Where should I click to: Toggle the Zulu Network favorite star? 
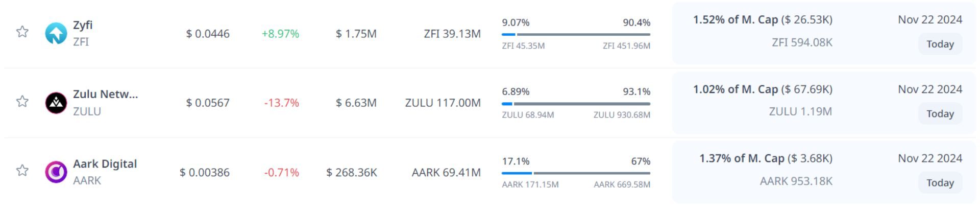pyautogui.click(x=22, y=101)
